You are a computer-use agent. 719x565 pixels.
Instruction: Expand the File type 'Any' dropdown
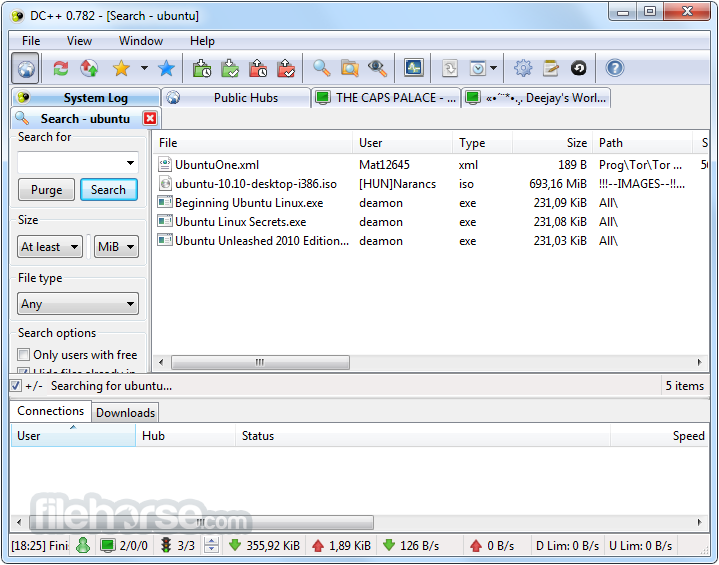(78, 304)
